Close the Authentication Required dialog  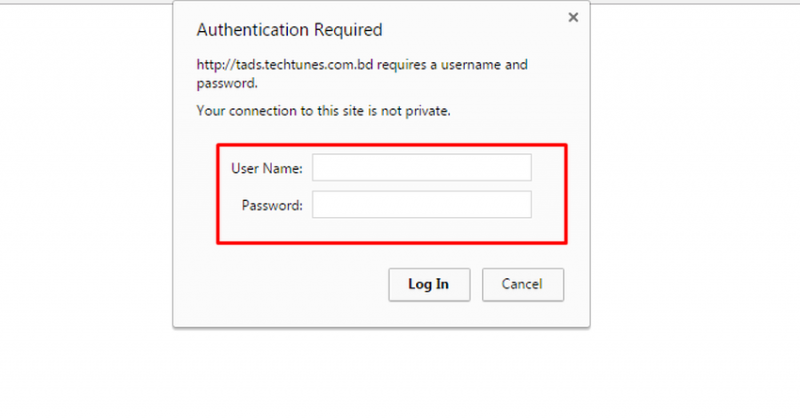tap(573, 17)
